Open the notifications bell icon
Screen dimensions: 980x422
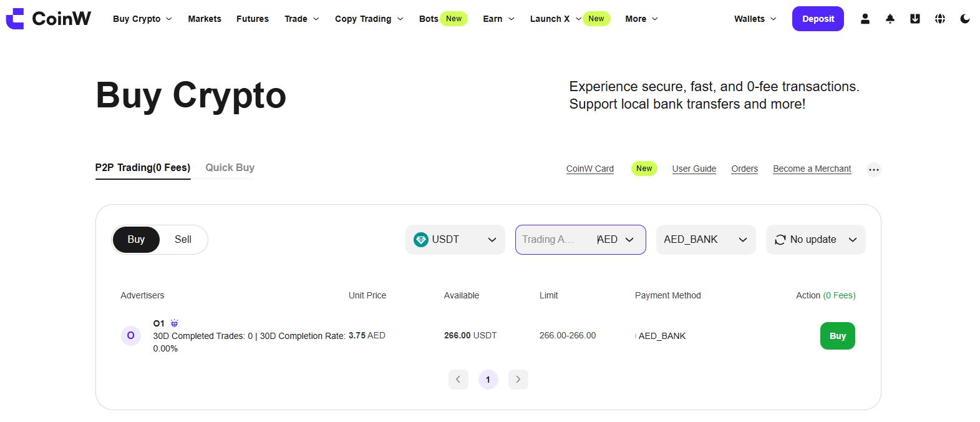click(890, 19)
